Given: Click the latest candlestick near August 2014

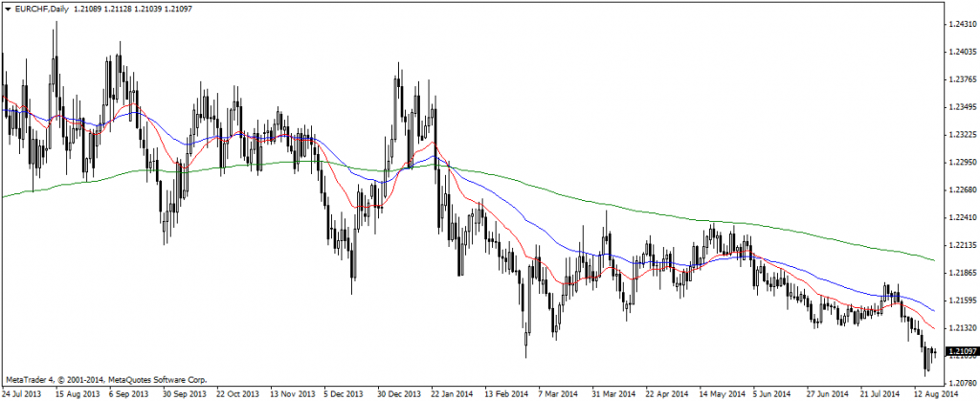Looking at the screenshot, I should pos(934,353).
